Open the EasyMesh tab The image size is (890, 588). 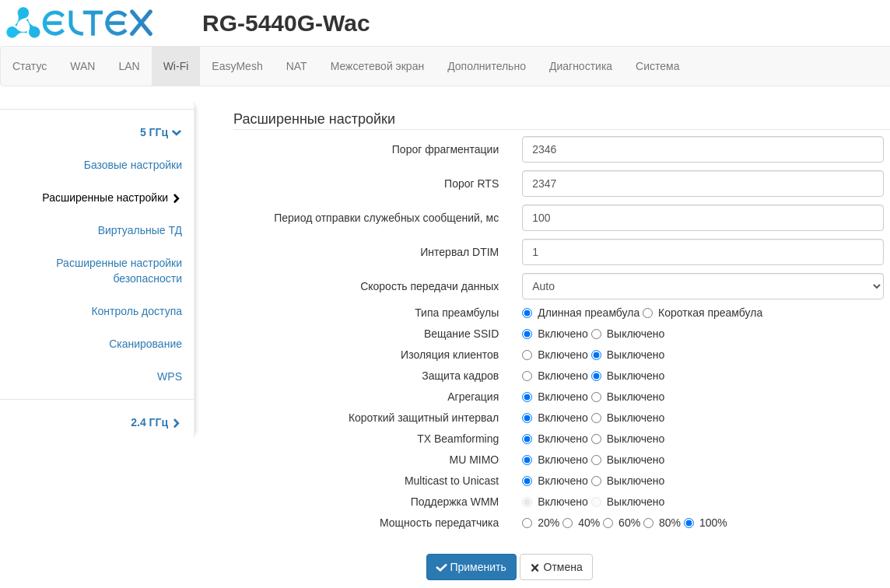tap(237, 66)
